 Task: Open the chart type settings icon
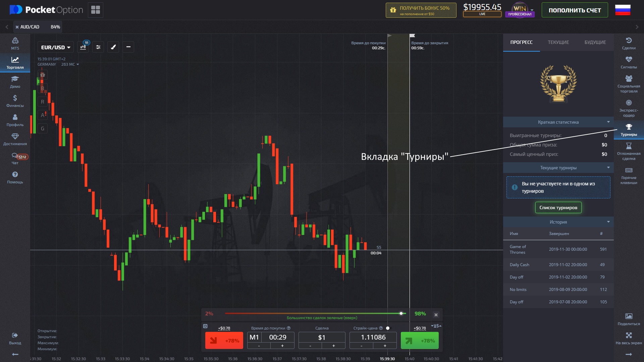(x=83, y=47)
